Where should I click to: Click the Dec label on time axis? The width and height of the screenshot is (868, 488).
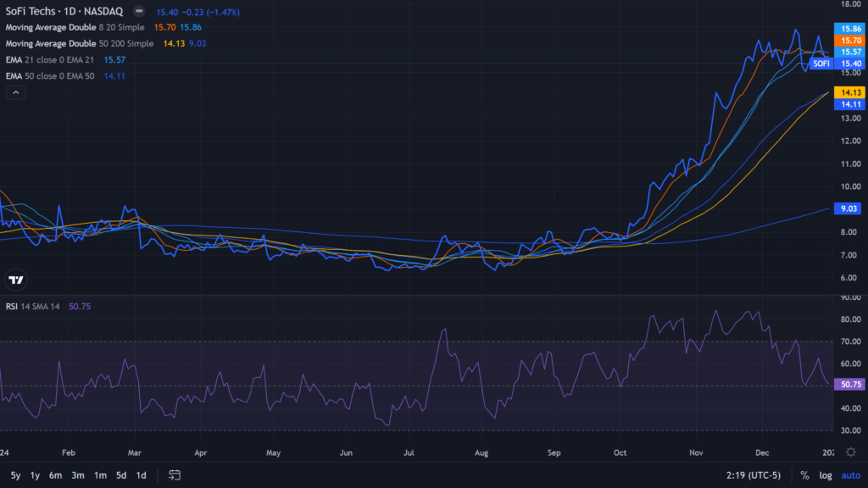pyautogui.click(x=762, y=452)
